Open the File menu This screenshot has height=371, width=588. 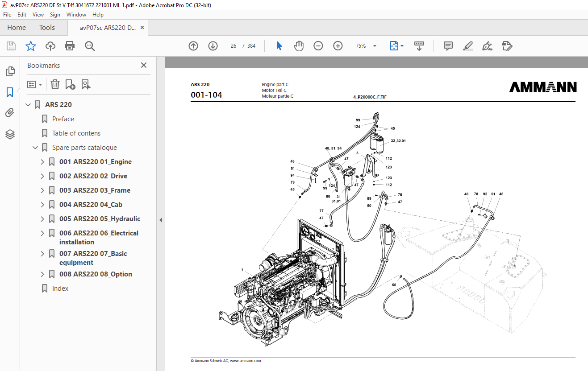(7, 15)
